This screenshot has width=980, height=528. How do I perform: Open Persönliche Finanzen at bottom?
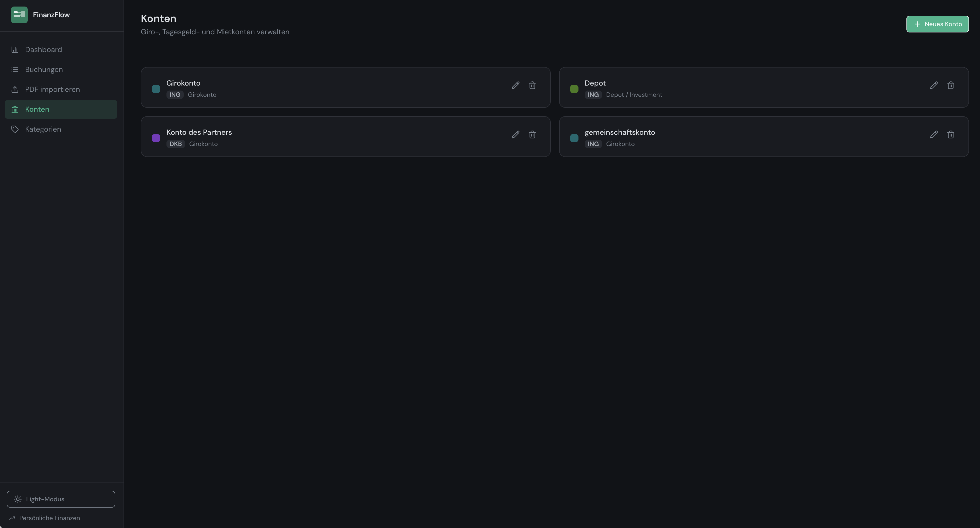[x=45, y=518]
